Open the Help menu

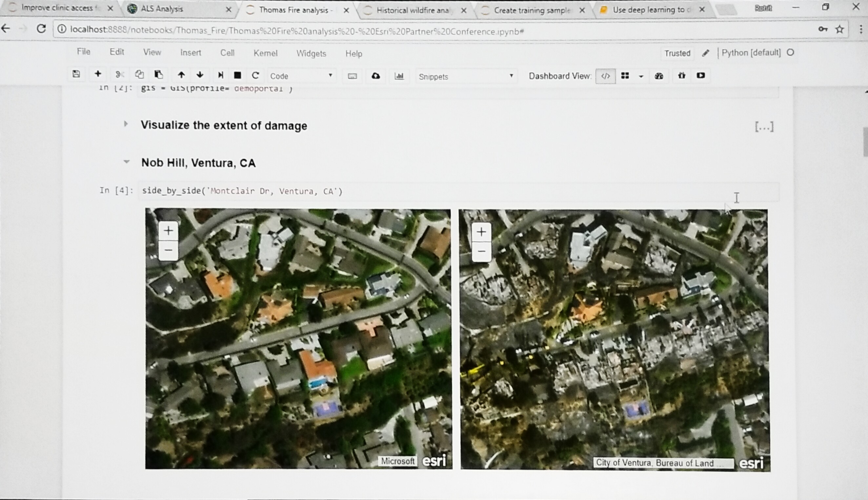click(x=353, y=54)
